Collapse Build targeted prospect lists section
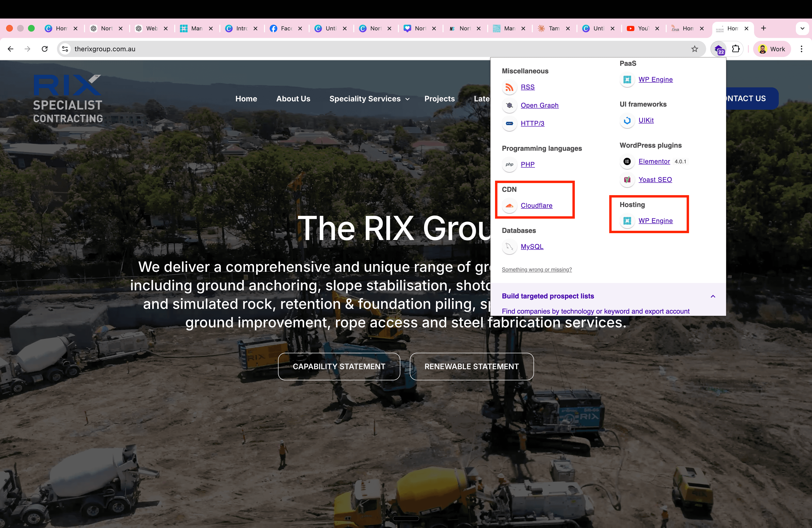The width and height of the screenshot is (812, 528). (x=713, y=296)
